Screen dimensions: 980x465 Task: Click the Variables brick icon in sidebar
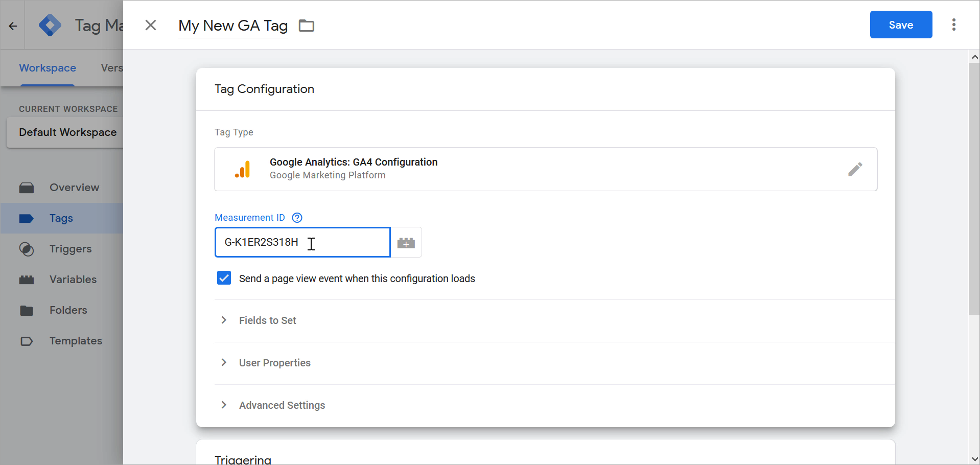(27, 280)
